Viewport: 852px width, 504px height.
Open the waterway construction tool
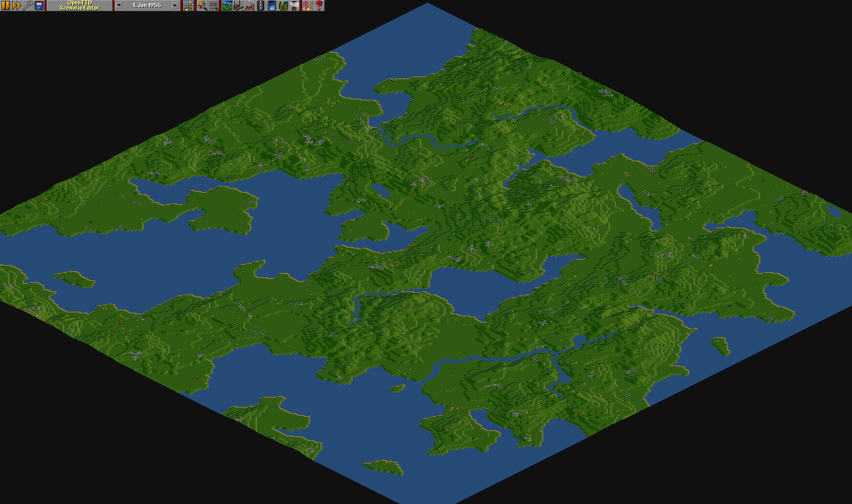tap(271, 6)
